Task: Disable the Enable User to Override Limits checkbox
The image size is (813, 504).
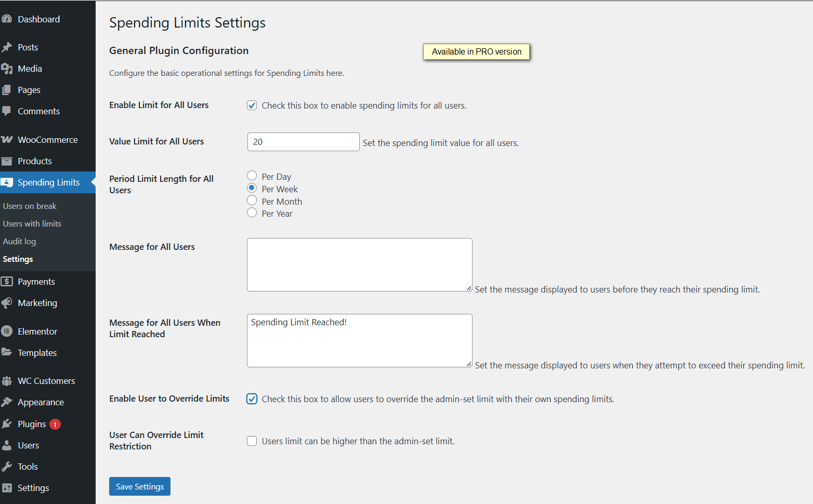Action: tap(252, 399)
